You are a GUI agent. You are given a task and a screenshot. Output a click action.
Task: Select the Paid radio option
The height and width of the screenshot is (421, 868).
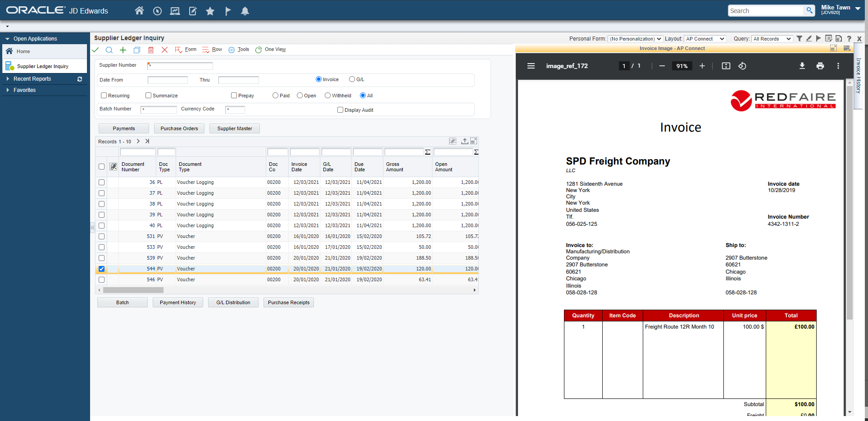click(275, 96)
